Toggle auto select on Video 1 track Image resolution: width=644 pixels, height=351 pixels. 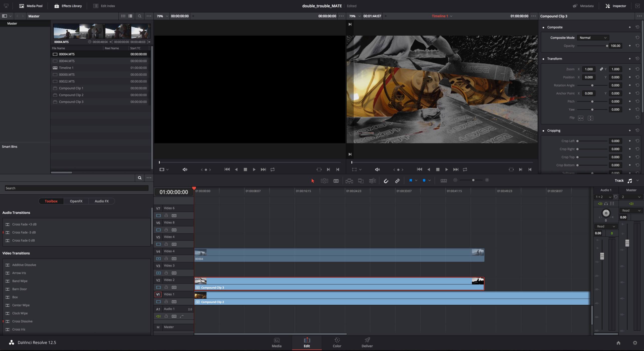174,302
